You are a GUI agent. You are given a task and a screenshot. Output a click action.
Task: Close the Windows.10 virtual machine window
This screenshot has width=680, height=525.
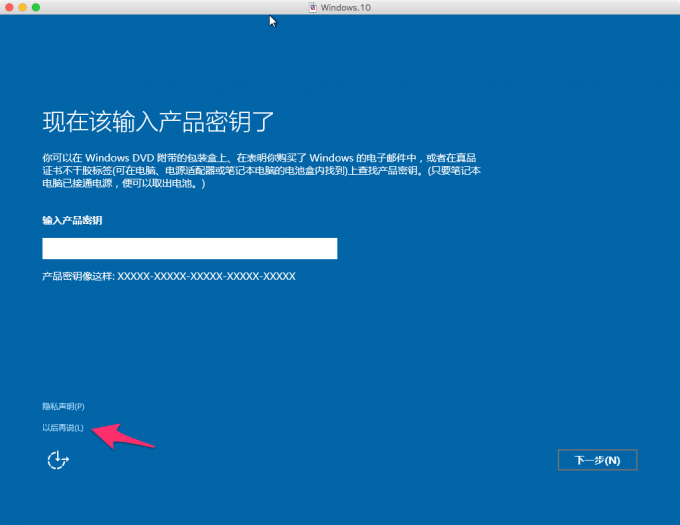pos(9,7)
